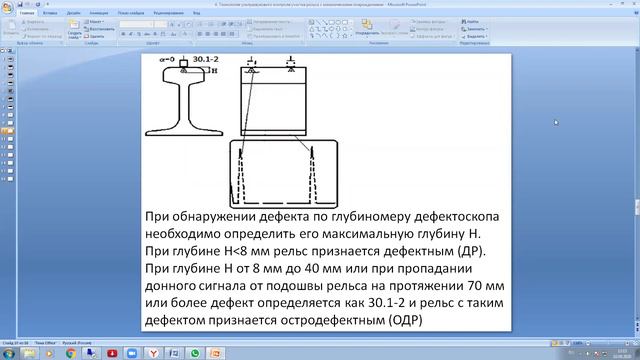Toggle italic formatting
640x360 pixels.
131,34
